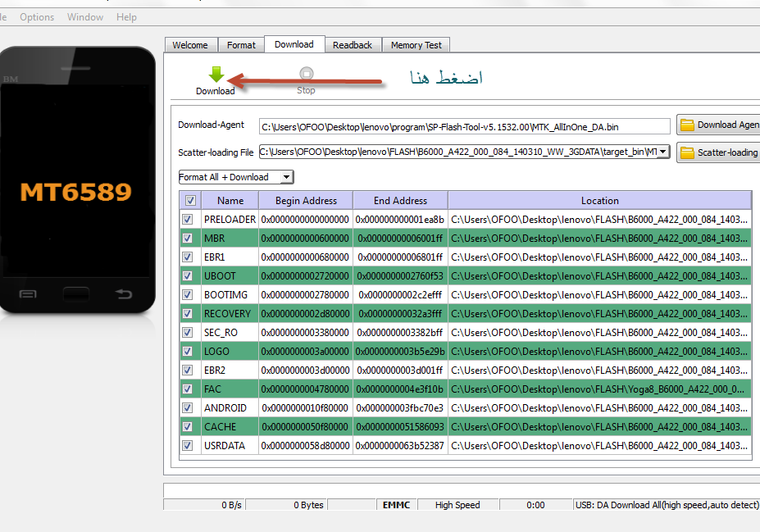Viewport: 760px width, 532px height.
Task: Click the FAC location path cell
Action: point(599,389)
